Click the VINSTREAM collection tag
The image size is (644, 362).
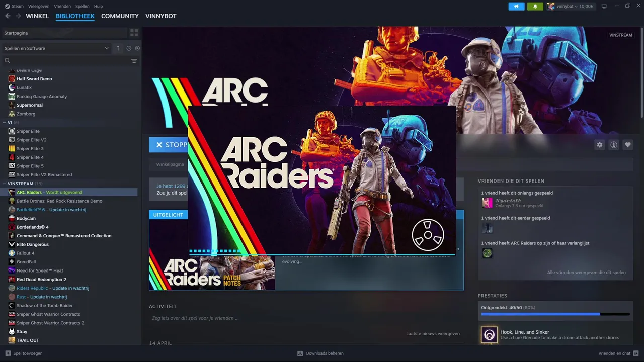pos(621,35)
